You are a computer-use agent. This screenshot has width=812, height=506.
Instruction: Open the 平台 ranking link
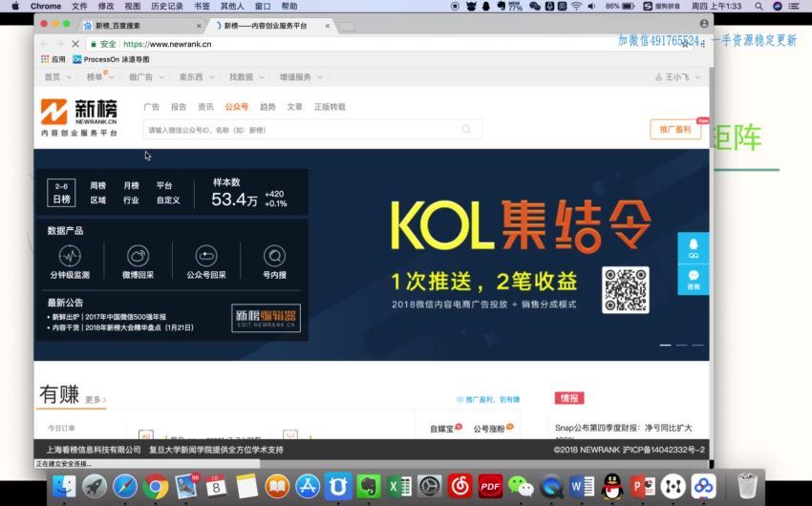click(164, 185)
